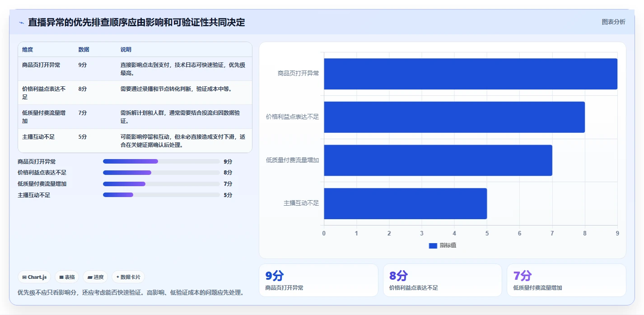Click the 说明 column header
Image resolution: width=644 pixels, height=315 pixels.
126,50
